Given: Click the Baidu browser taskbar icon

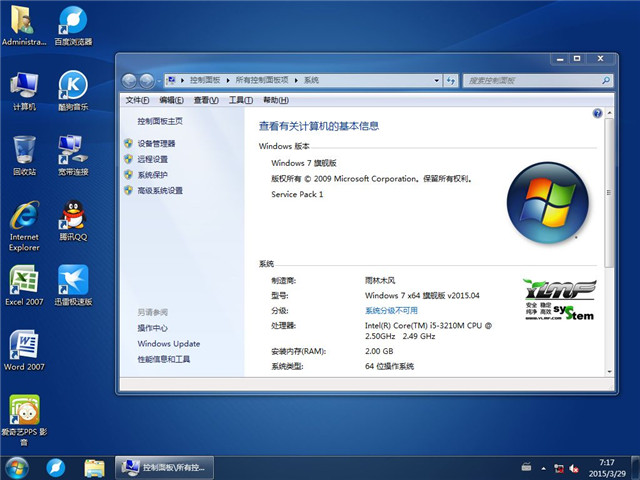Looking at the screenshot, I should (x=56, y=468).
